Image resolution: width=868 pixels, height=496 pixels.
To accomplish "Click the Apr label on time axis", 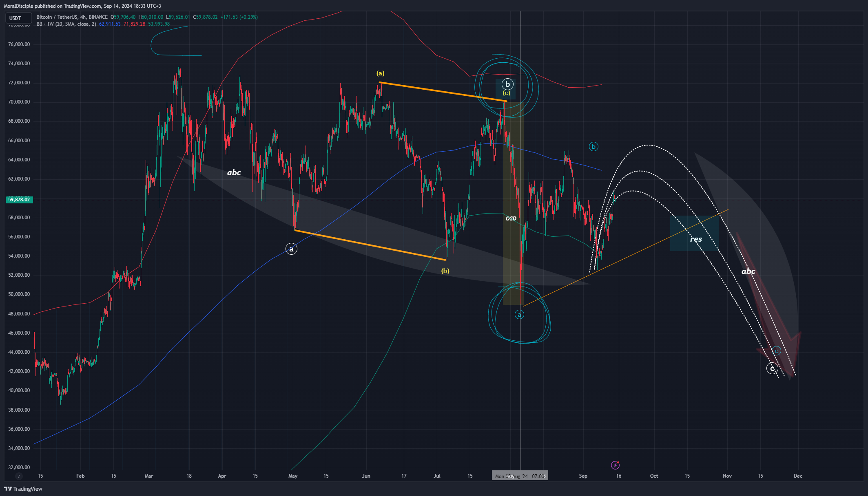I will (222, 476).
